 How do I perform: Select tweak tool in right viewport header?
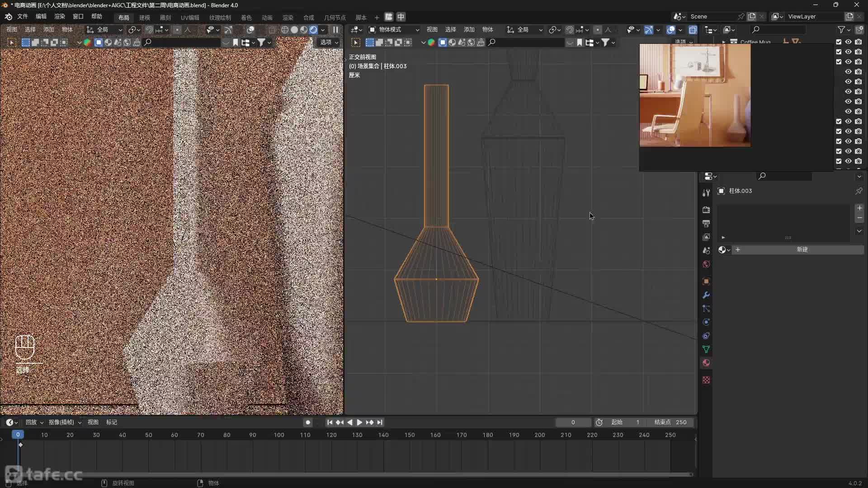point(356,42)
